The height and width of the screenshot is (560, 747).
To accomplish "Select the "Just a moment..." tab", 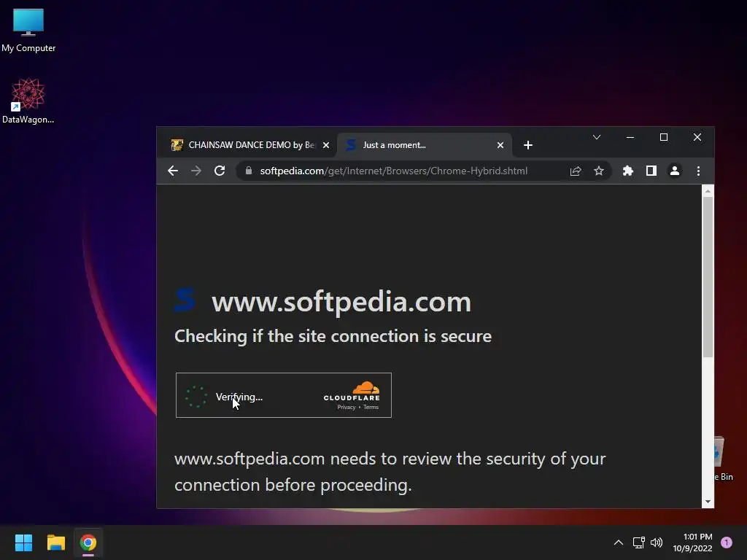I will [x=425, y=145].
